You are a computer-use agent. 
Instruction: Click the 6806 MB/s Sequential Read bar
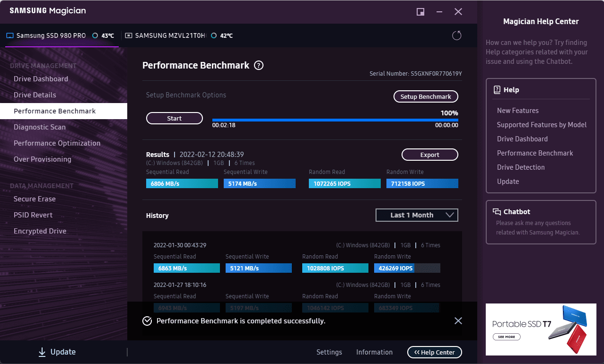(182, 183)
